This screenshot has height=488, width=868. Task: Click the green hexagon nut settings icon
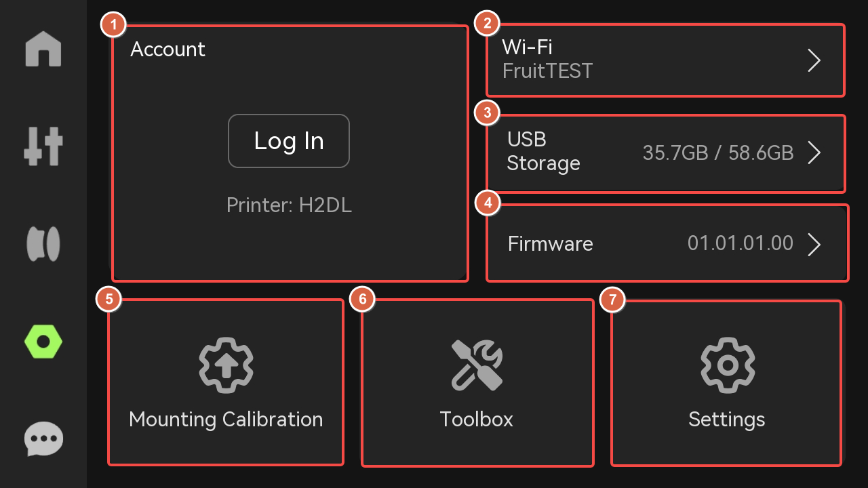43,342
